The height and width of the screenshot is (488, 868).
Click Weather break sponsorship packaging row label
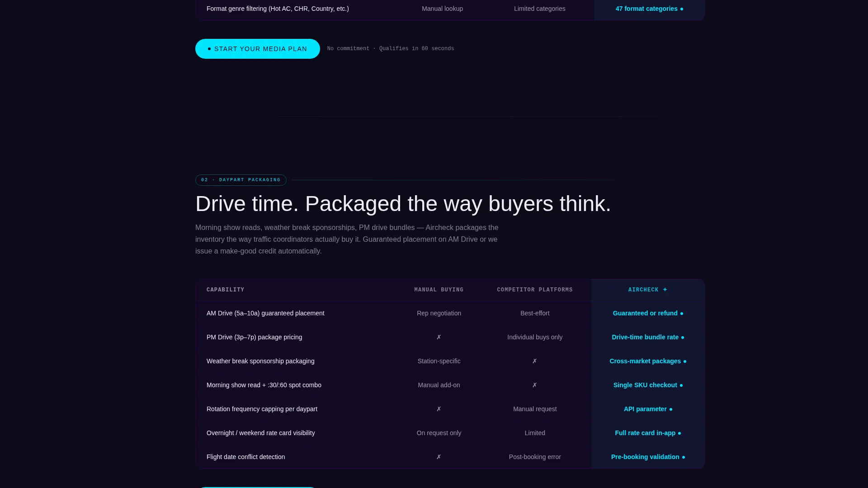pyautogui.click(x=260, y=361)
